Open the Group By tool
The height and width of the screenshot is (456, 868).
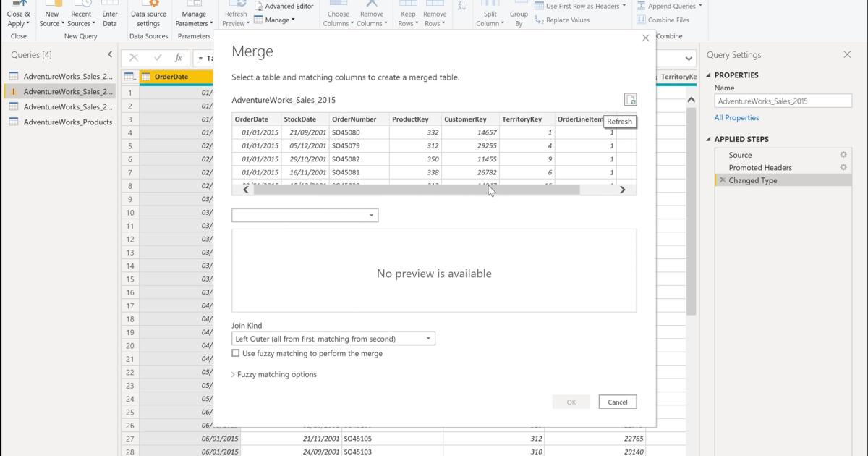tap(518, 14)
